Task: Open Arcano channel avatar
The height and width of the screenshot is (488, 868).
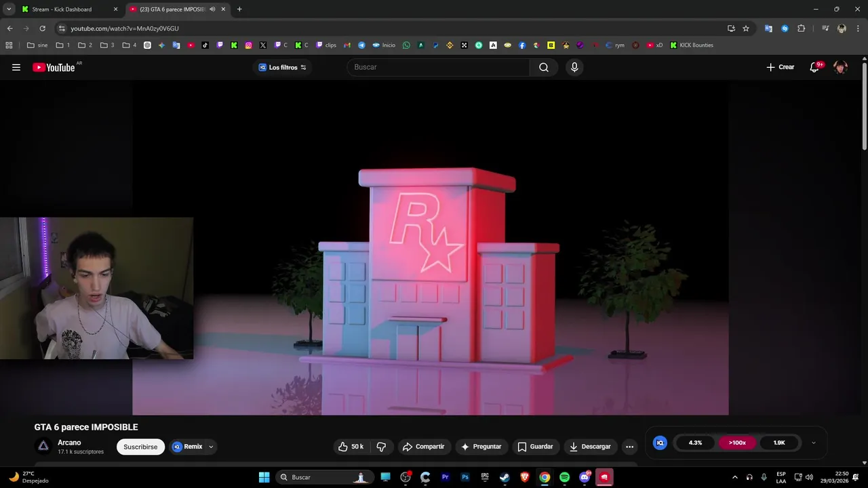Action: point(43,446)
